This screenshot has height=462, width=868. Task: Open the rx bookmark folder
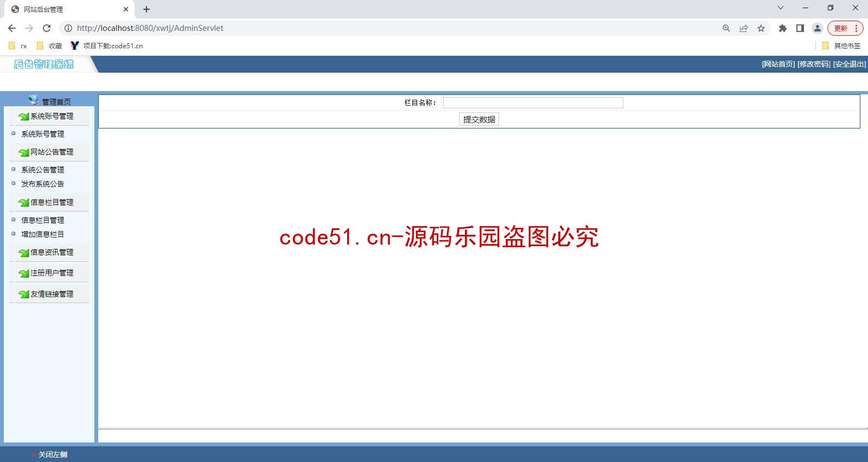[18, 46]
